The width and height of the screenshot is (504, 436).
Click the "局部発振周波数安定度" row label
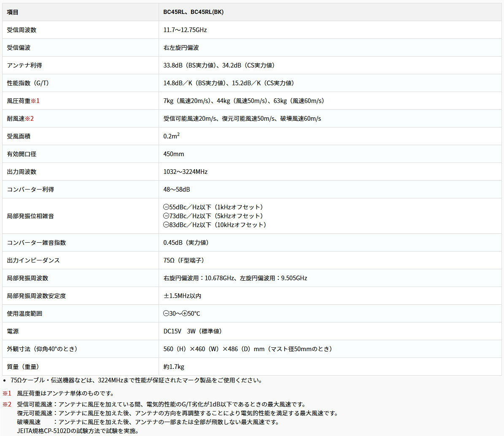36,296
